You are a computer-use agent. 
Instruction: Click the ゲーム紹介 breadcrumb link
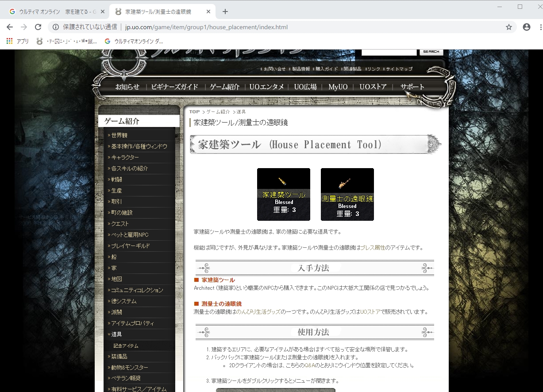pos(218,112)
